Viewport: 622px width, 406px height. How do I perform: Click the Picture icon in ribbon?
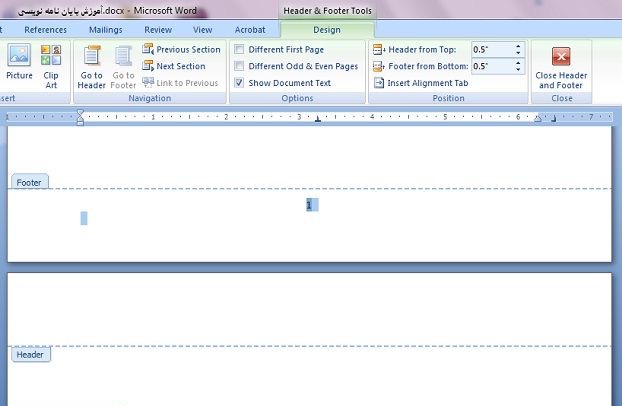pos(18,65)
